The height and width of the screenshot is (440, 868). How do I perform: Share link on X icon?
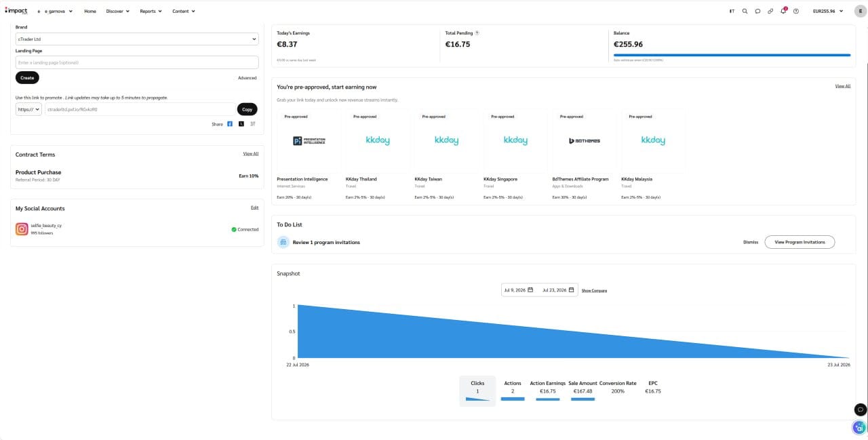pyautogui.click(x=241, y=124)
